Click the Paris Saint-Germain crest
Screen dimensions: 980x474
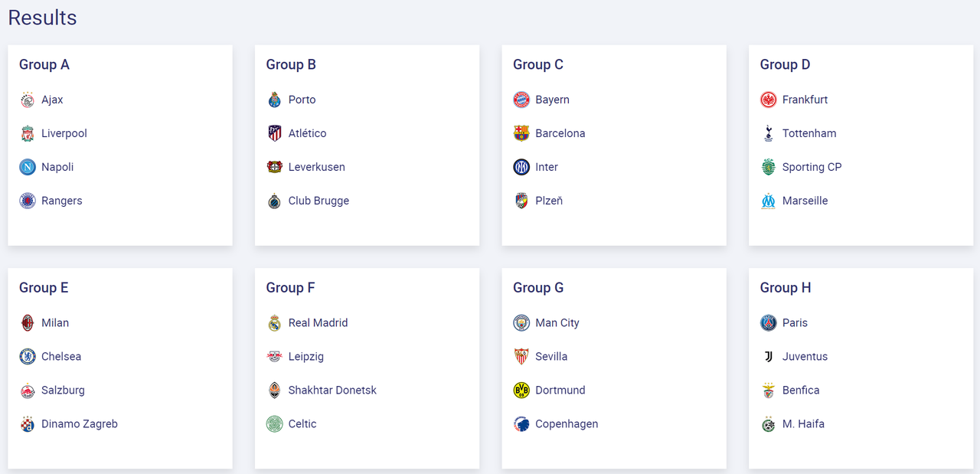[769, 322]
